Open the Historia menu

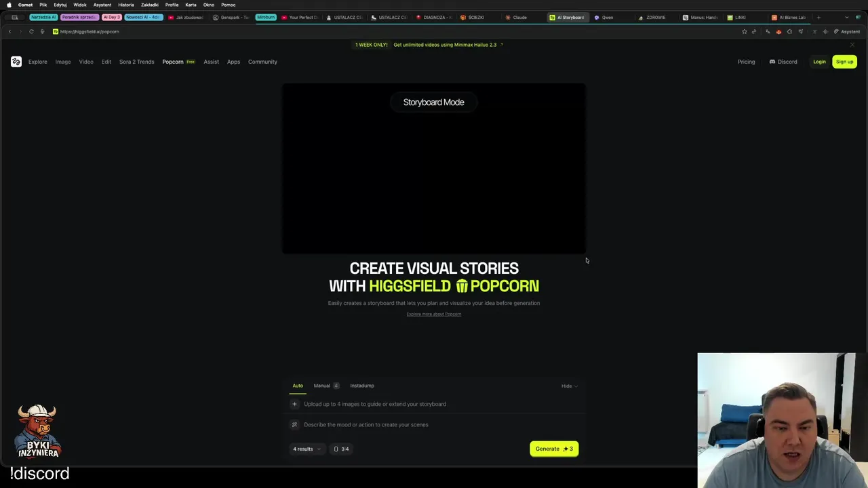(x=126, y=5)
